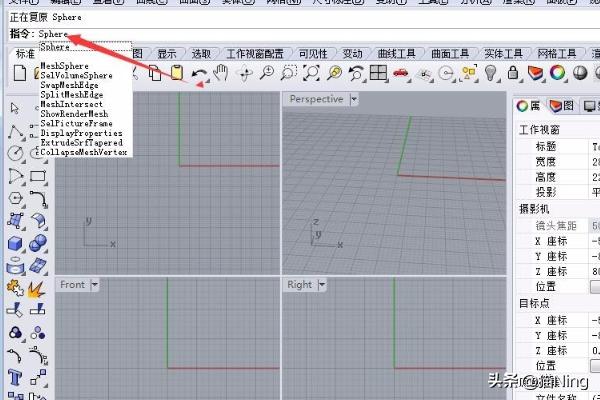Click the Zoom window icon
Screen dimensions: 600x400
(x=289, y=73)
